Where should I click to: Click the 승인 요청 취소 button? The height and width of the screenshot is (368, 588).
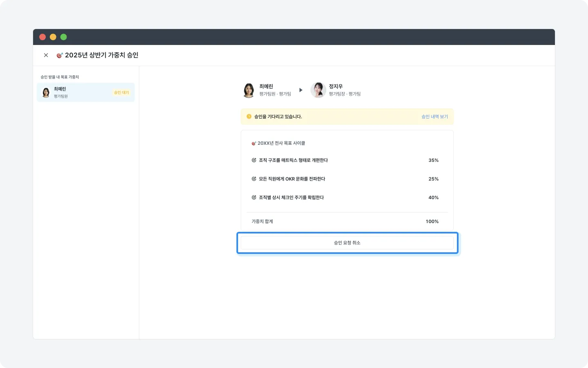(347, 243)
